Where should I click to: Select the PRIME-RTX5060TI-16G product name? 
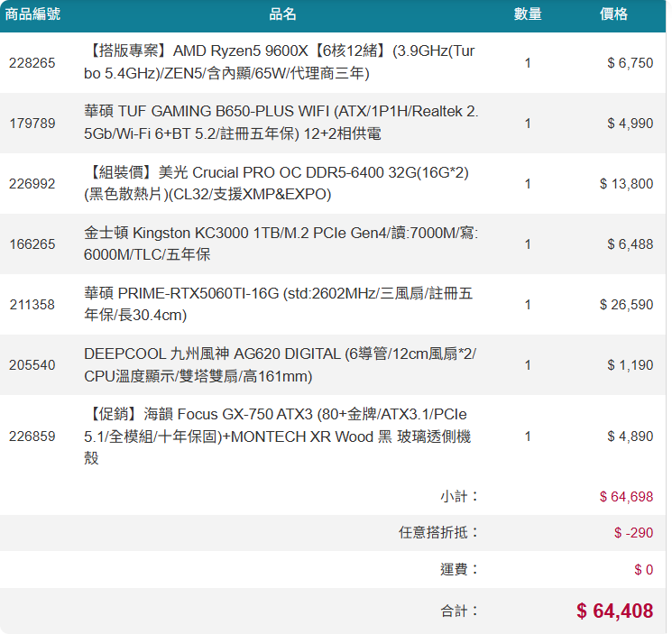click(x=279, y=304)
